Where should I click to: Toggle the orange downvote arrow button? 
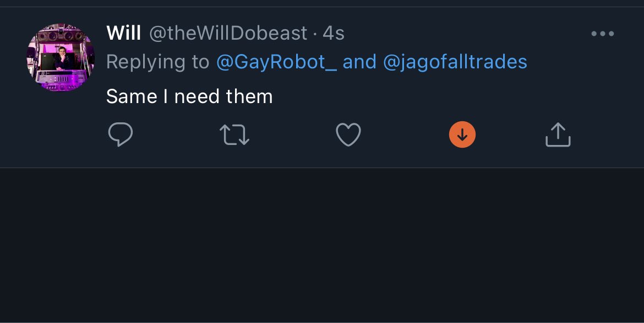pos(462,134)
